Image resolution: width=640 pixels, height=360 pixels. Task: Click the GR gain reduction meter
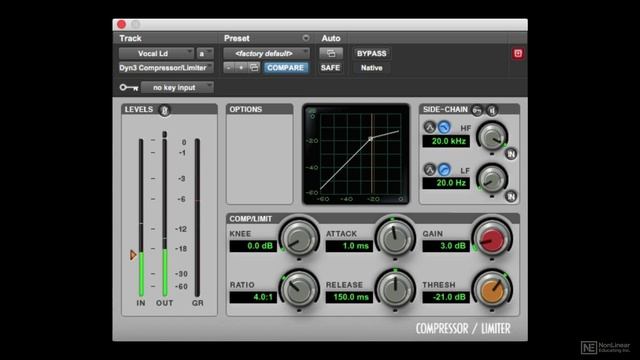pyautogui.click(x=197, y=217)
